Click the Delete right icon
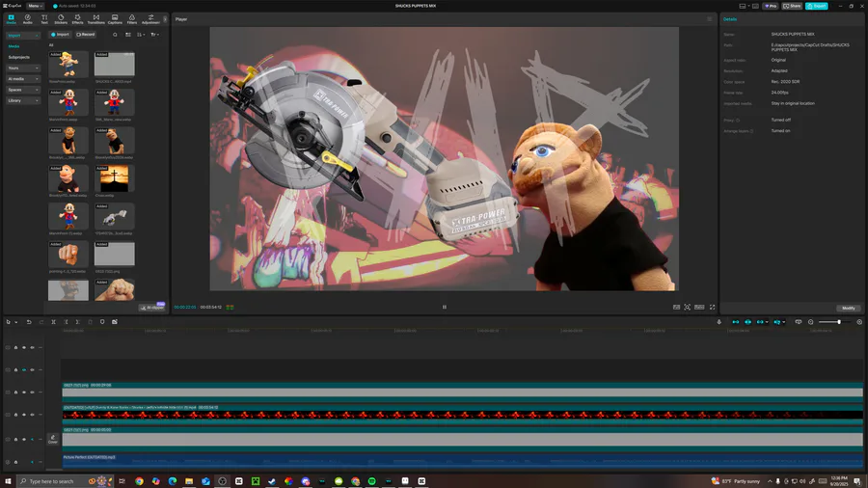The height and width of the screenshot is (488, 868). (x=77, y=322)
